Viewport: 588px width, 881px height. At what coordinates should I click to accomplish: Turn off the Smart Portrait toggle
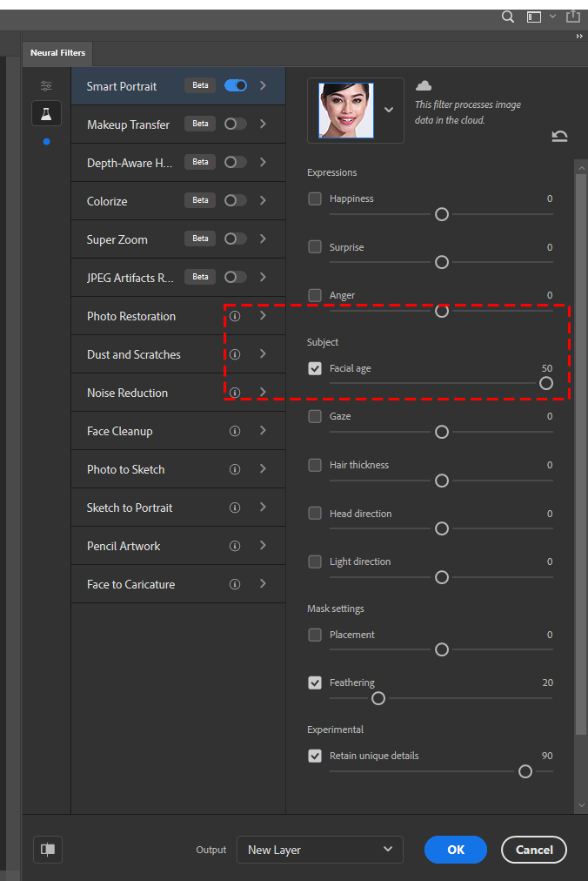(x=236, y=85)
